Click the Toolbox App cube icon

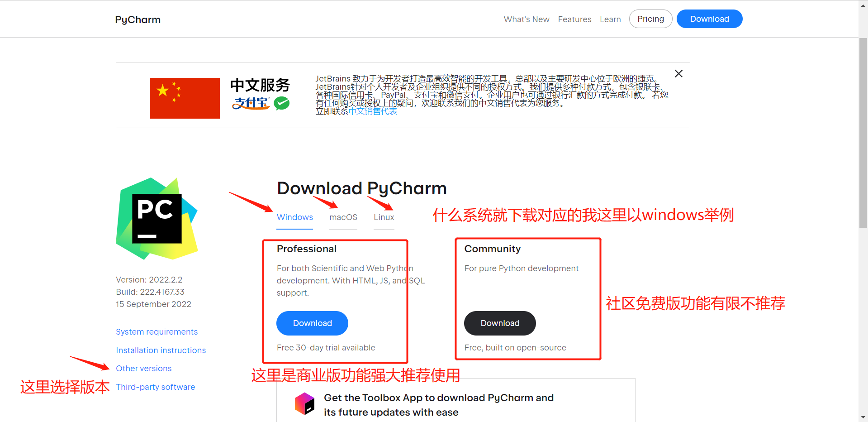click(304, 404)
